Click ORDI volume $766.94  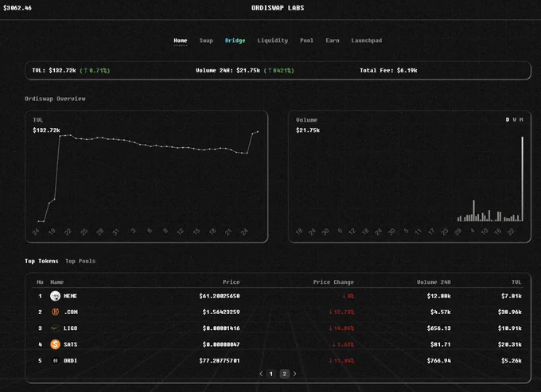(439, 360)
